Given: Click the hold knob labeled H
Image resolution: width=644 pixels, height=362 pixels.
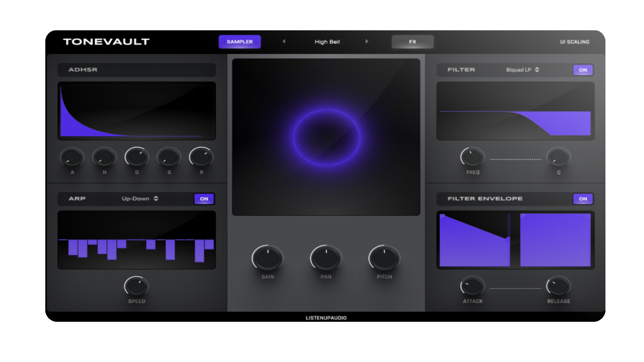Looking at the screenshot, I should pyautogui.click(x=104, y=157).
